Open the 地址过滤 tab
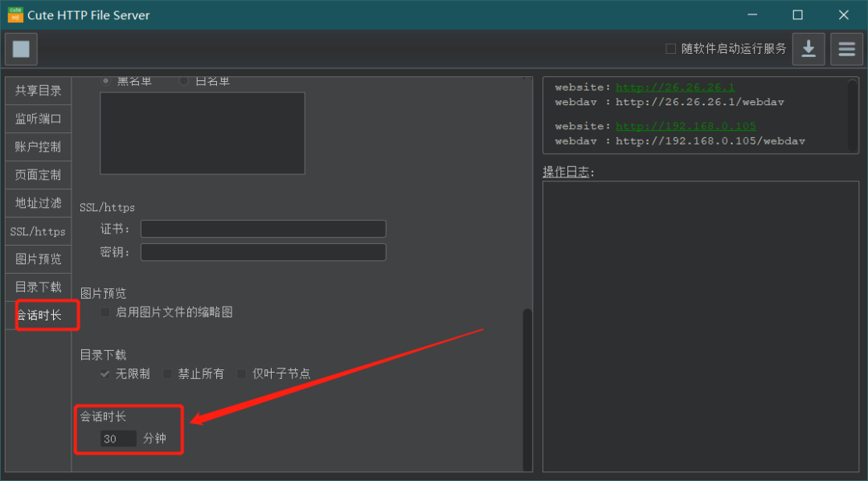The height and width of the screenshot is (481, 868). click(39, 203)
